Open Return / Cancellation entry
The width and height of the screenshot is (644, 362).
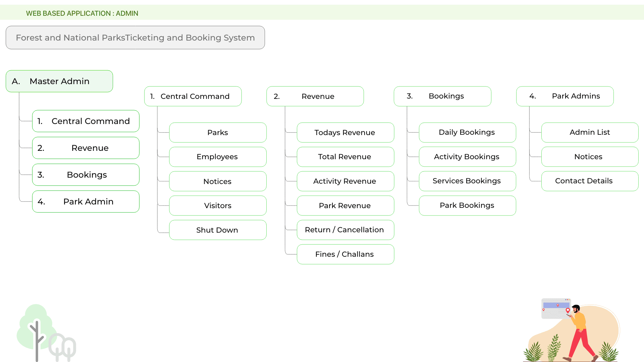(x=345, y=230)
